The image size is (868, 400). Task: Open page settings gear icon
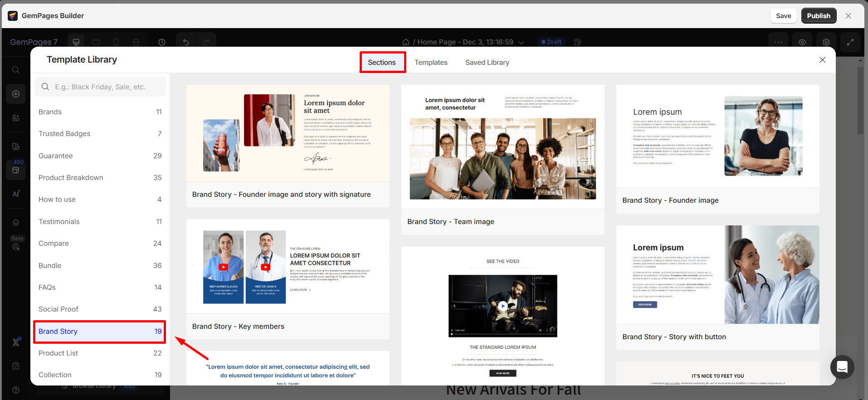(826, 42)
